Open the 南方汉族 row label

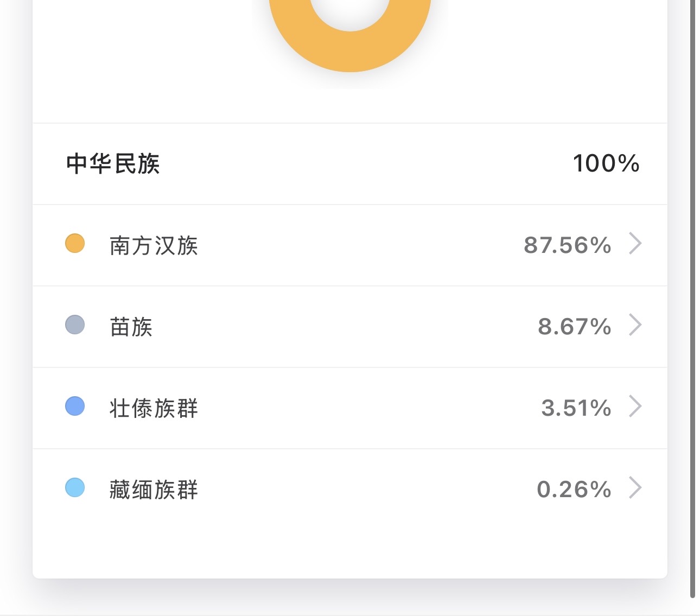point(154,245)
